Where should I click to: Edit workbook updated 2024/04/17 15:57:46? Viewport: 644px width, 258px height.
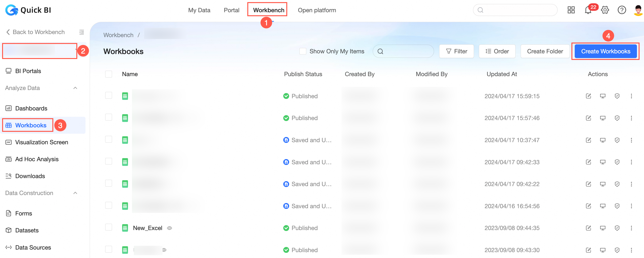pyautogui.click(x=588, y=118)
